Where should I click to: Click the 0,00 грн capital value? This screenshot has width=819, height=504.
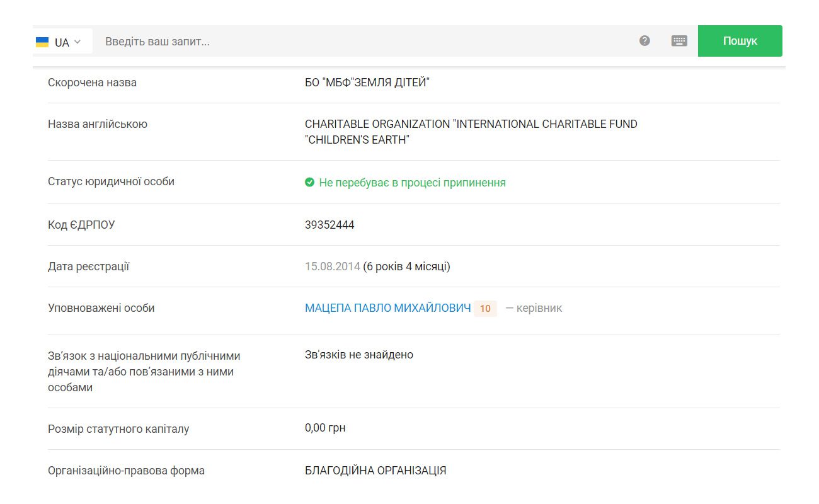[x=325, y=428]
